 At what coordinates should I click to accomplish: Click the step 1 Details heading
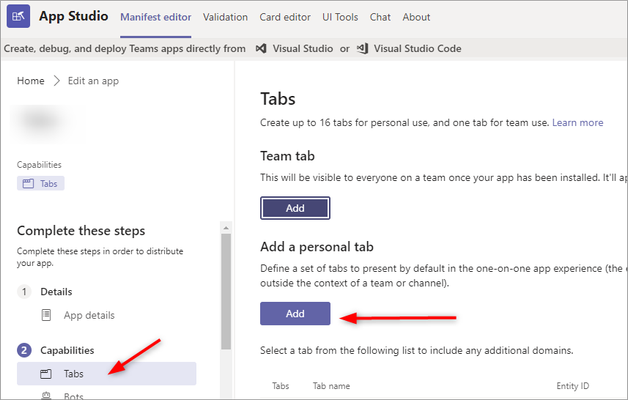pyautogui.click(x=56, y=291)
